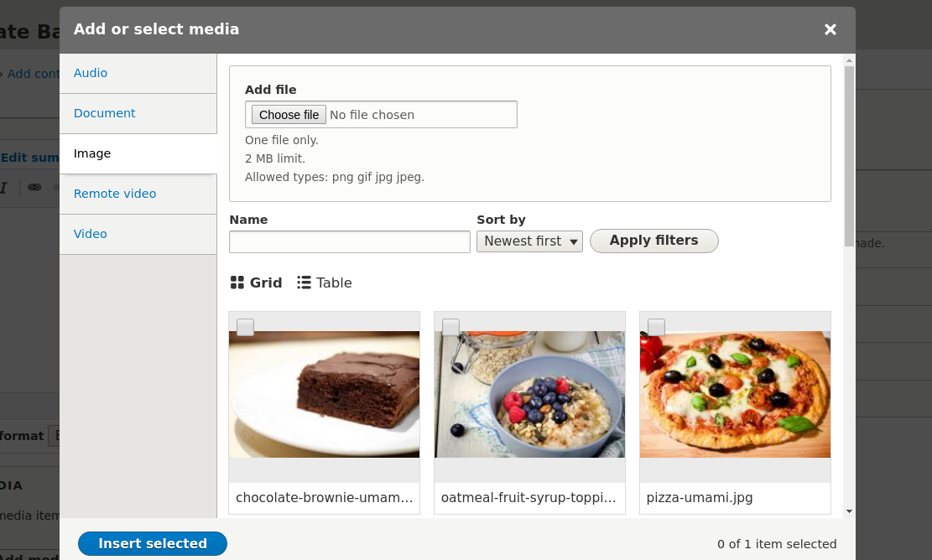Click the link icon in editor toolbar
932x560 pixels.
(x=34, y=187)
